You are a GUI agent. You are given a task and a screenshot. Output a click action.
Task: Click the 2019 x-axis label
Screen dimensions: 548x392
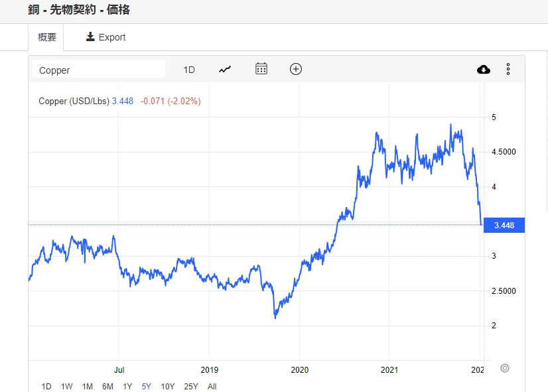[210, 370]
